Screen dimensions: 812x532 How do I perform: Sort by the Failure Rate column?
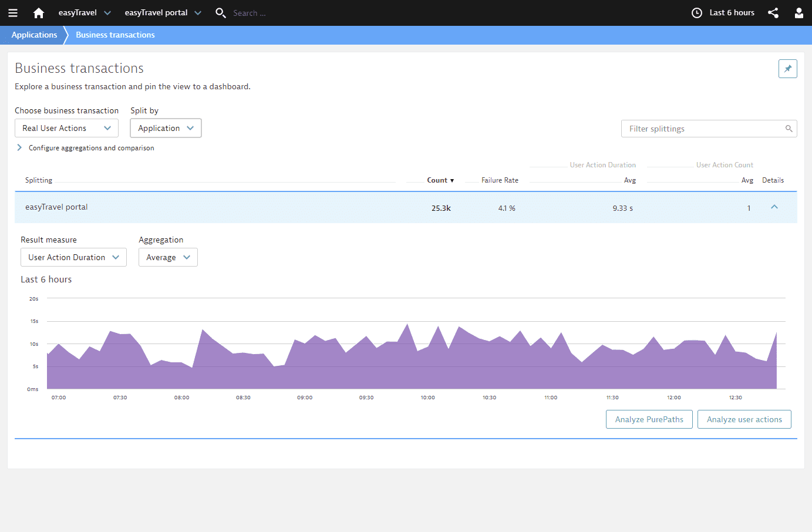(x=500, y=180)
